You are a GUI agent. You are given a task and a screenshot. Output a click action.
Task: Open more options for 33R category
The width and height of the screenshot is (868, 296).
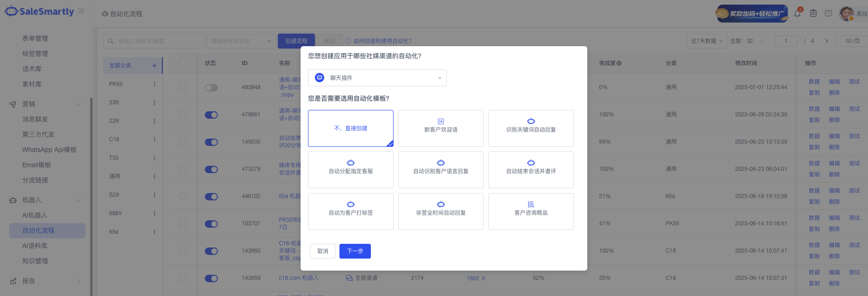click(154, 103)
